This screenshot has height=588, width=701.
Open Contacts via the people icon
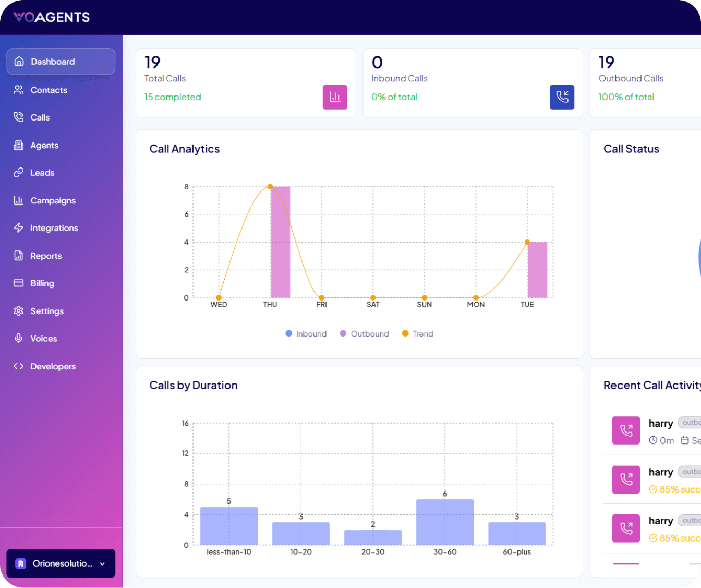19,90
